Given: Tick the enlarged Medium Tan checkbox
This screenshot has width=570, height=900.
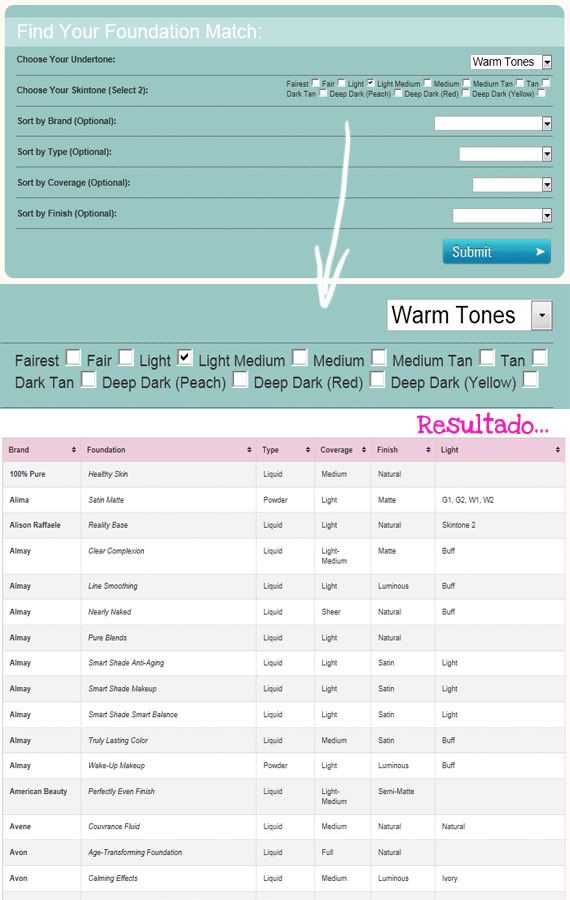Looking at the screenshot, I should coord(487,357).
